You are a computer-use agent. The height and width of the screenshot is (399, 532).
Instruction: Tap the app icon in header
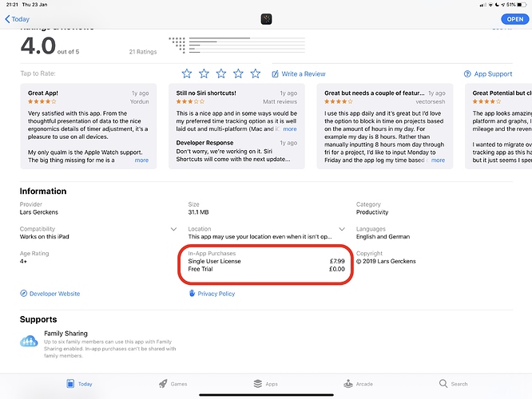coord(266,19)
